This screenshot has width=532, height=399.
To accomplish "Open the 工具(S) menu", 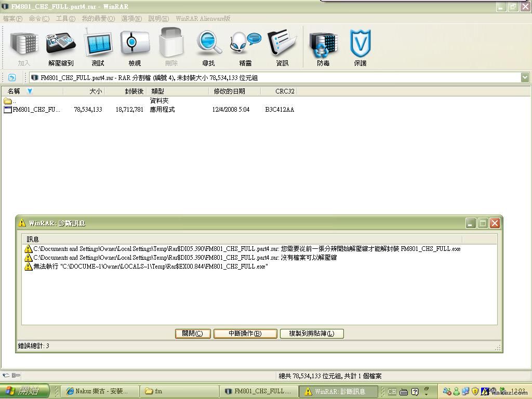I will tap(65, 19).
